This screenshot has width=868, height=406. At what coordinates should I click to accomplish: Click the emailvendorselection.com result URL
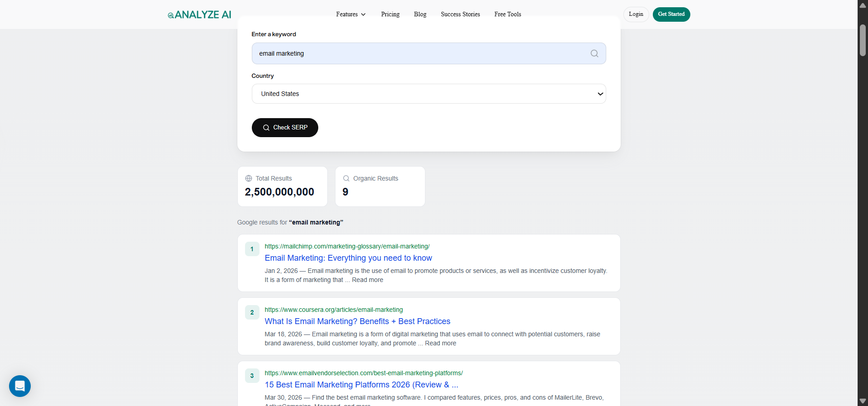coord(363,373)
